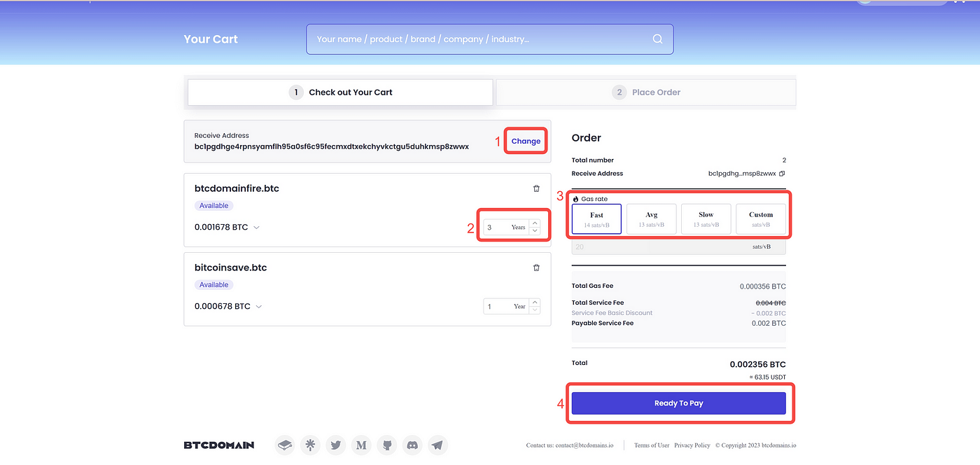Open the Medium icon in footer
The width and height of the screenshot is (980, 465).
[361, 445]
